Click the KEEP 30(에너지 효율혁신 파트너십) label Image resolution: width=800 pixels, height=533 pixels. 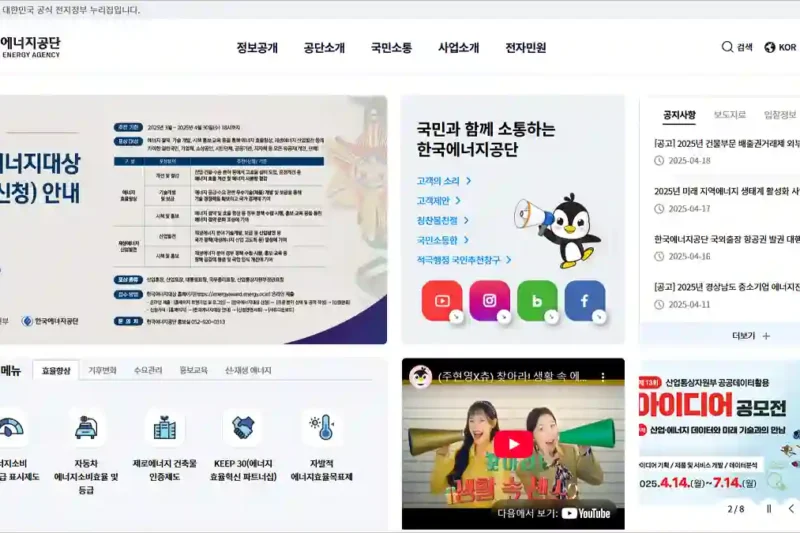pos(243,470)
